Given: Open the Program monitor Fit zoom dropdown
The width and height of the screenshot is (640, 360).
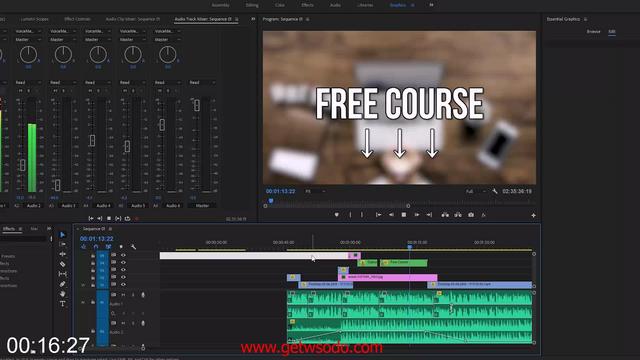Looking at the screenshot, I should (316, 191).
